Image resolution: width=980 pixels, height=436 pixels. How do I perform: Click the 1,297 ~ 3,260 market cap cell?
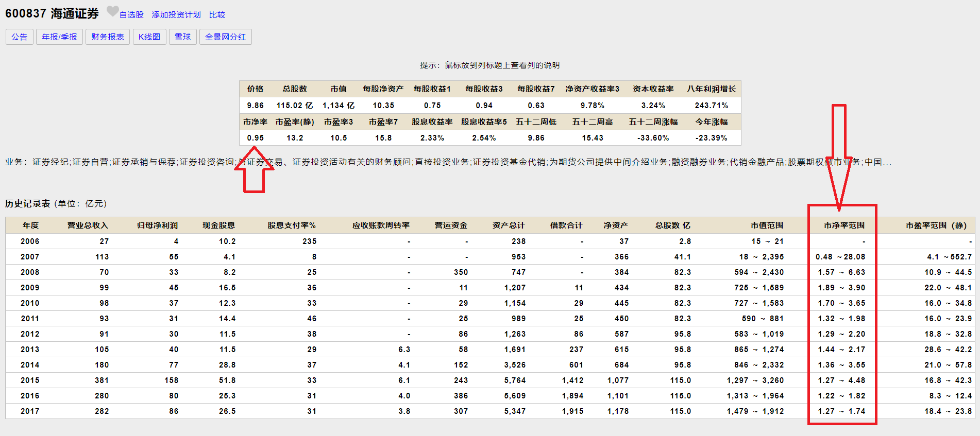[755, 380]
